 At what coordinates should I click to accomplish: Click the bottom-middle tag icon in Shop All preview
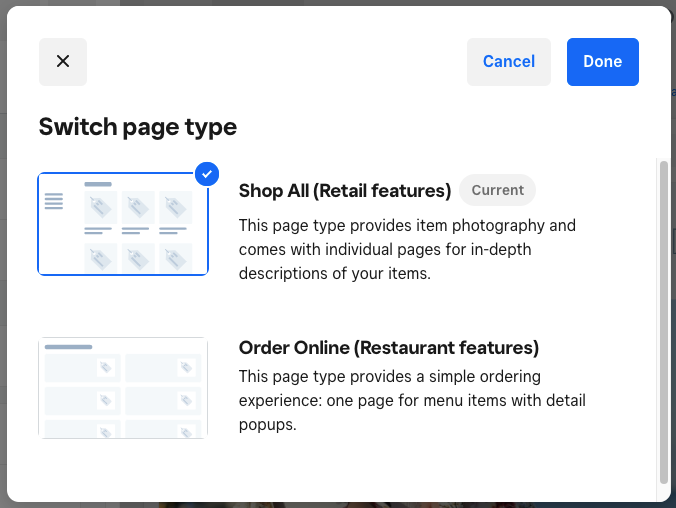tap(136, 257)
